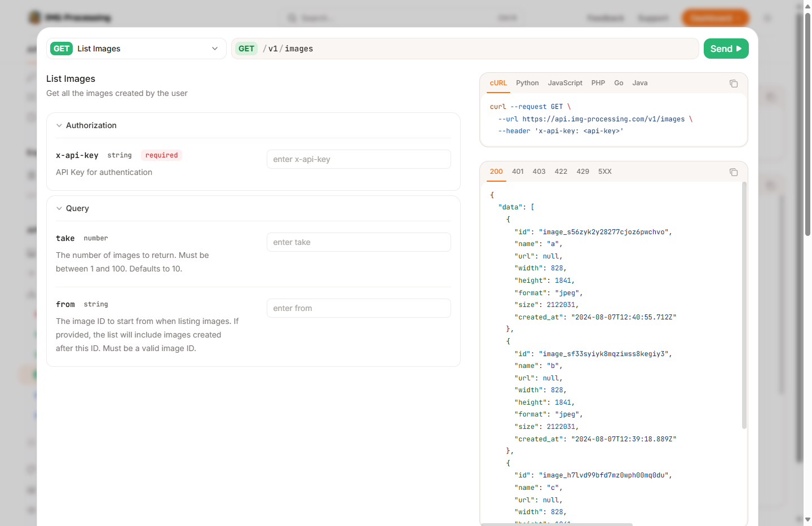The height and width of the screenshot is (526, 812).
Task: Click the Send button
Action: point(726,49)
